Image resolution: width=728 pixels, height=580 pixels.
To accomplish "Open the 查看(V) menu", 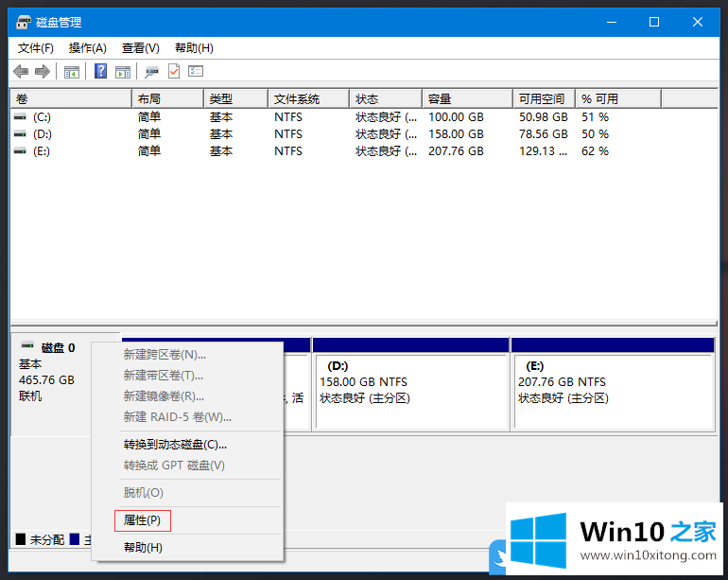I will [x=141, y=48].
